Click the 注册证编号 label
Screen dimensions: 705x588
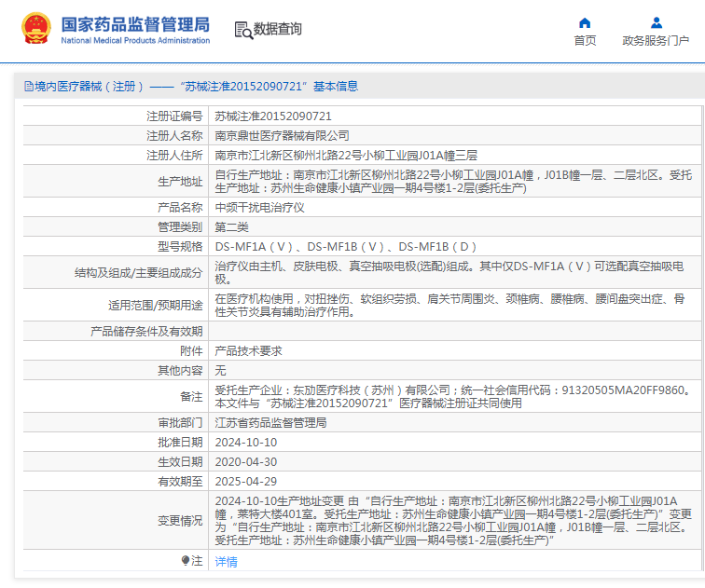click(174, 116)
